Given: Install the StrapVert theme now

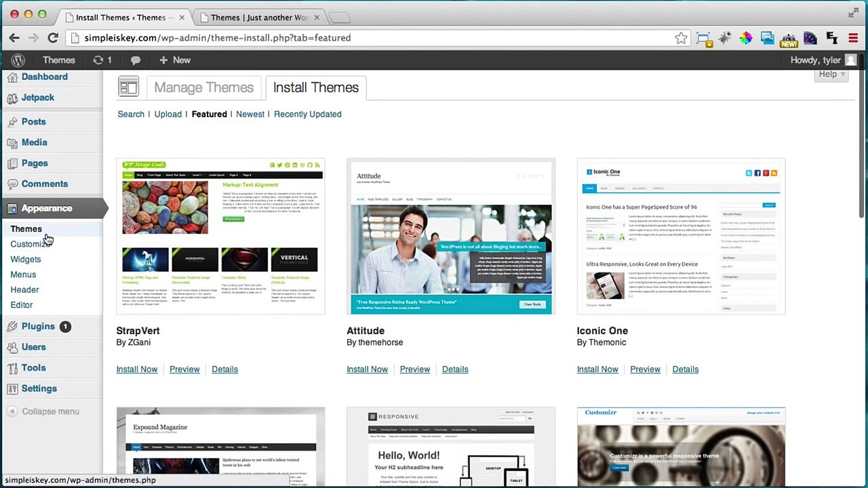Looking at the screenshot, I should [137, 369].
